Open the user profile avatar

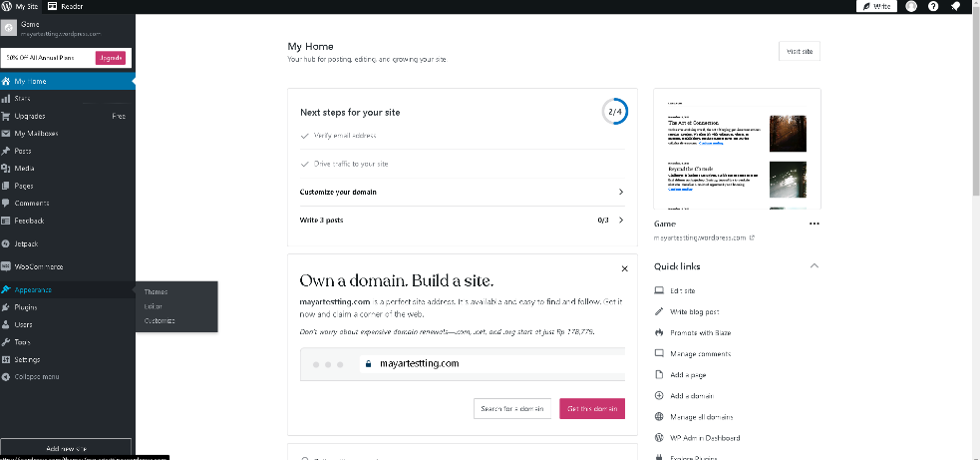[911, 6]
